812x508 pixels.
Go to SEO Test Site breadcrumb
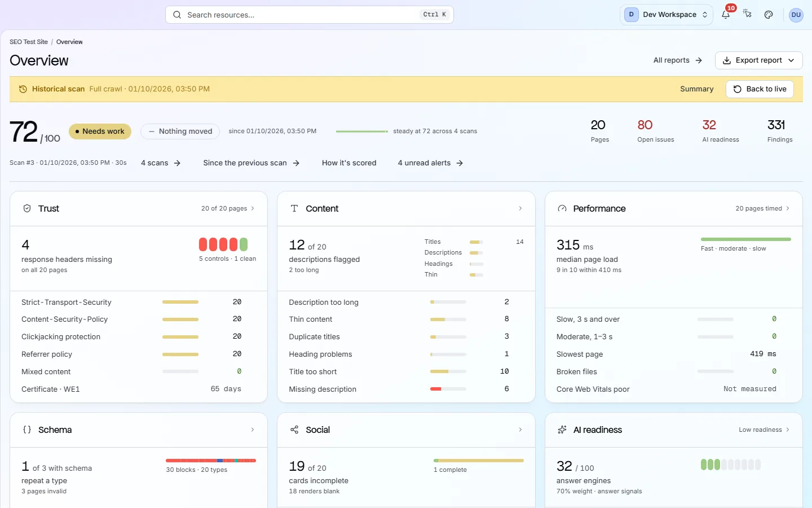coord(29,42)
